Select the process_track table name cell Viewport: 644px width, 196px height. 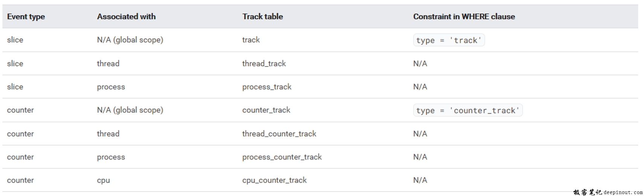pyautogui.click(x=267, y=87)
